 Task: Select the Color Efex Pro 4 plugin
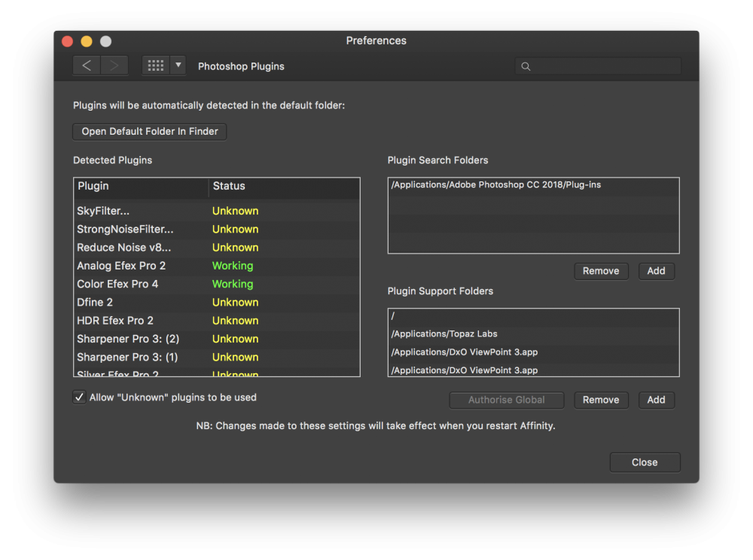pyautogui.click(x=217, y=284)
